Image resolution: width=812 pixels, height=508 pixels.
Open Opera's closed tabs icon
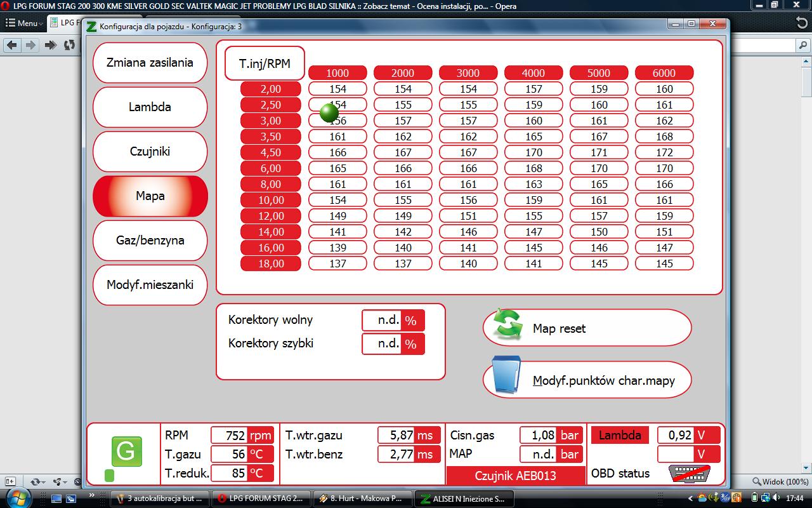click(802, 23)
